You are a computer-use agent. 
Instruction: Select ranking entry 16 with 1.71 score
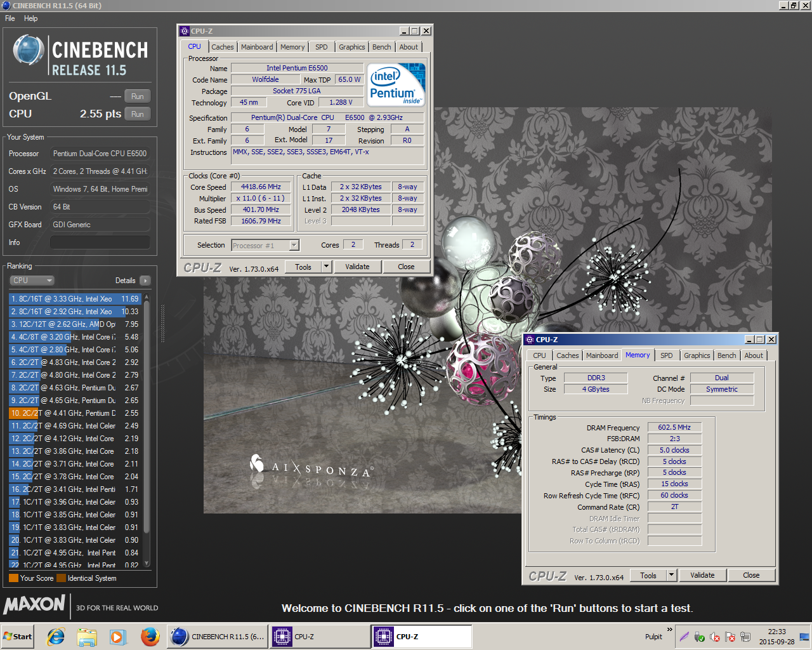point(75,489)
